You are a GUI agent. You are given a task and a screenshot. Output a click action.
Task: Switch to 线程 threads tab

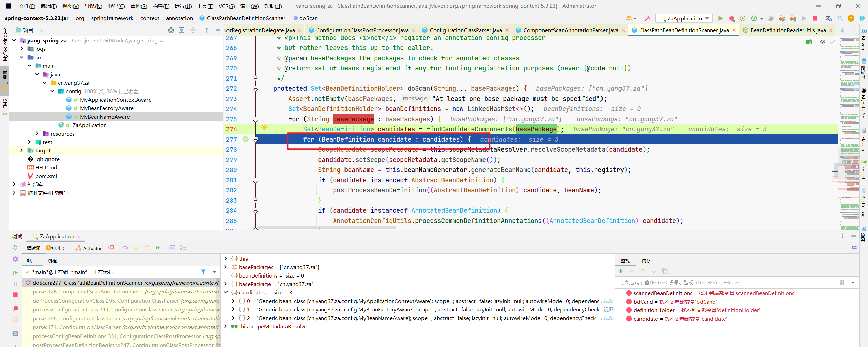(52, 261)
